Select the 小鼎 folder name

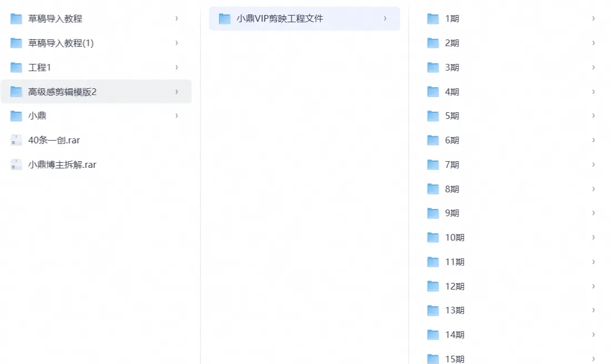click(37, 116)
